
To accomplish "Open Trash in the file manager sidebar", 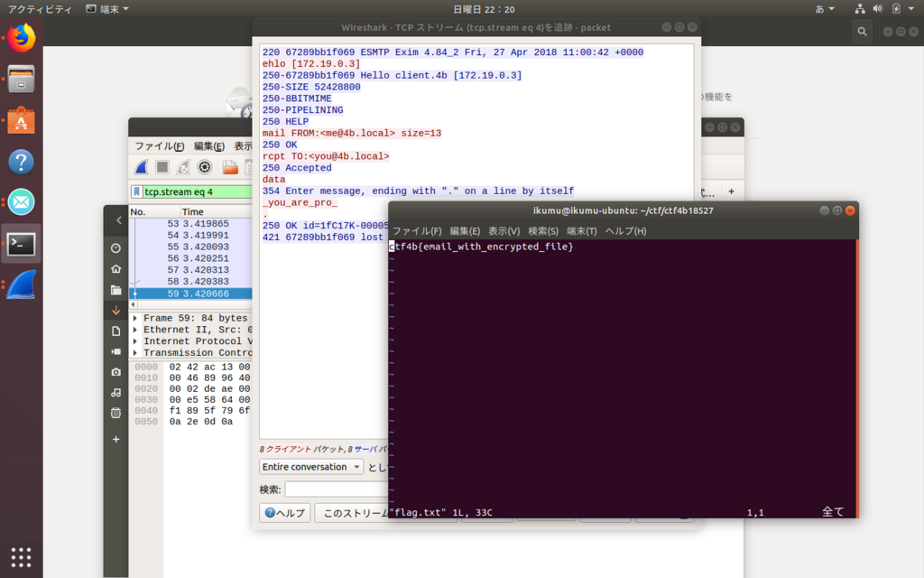I will pos(116,413).
